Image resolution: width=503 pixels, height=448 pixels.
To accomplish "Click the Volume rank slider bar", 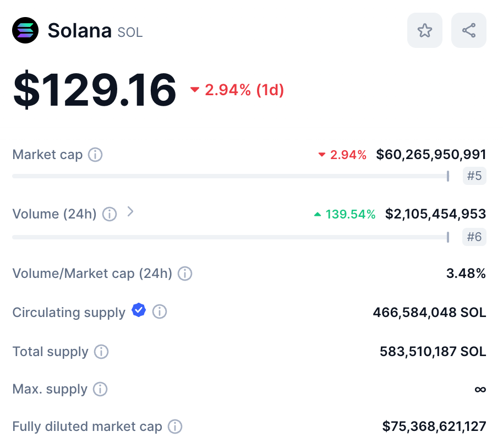I will click(x=231, y=237).
